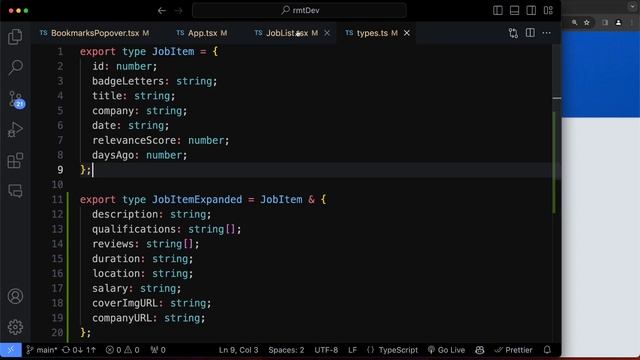Viewport: 640px width, 360px height.
Task: Click the ports forwarded indicator showing 0
Action: 158,350
